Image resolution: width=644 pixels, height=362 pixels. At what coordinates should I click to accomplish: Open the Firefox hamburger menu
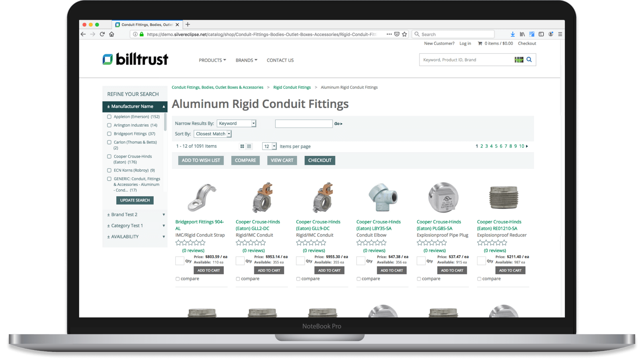click(560, 34)
